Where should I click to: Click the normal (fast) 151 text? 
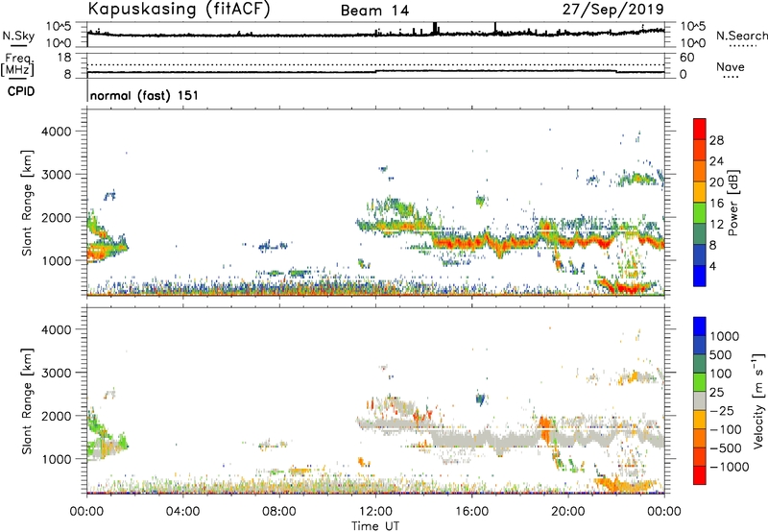(x=144, y=95)
